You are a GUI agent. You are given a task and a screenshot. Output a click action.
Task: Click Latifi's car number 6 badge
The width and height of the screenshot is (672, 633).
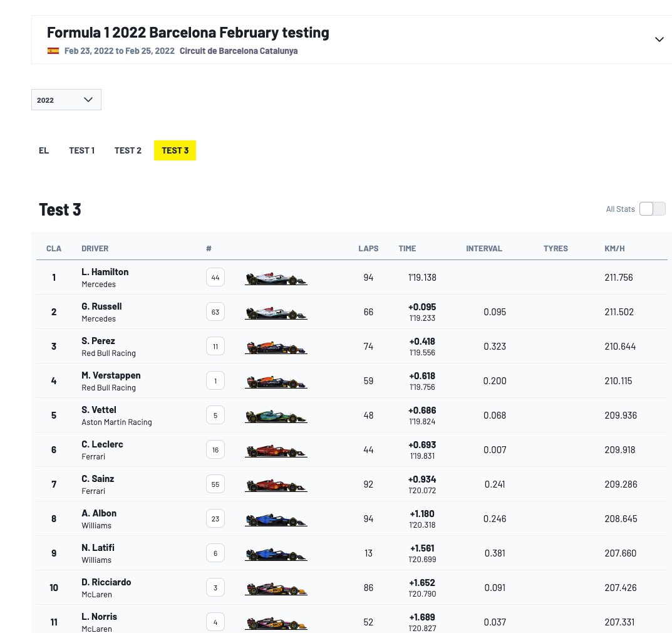tap(215, 553)
